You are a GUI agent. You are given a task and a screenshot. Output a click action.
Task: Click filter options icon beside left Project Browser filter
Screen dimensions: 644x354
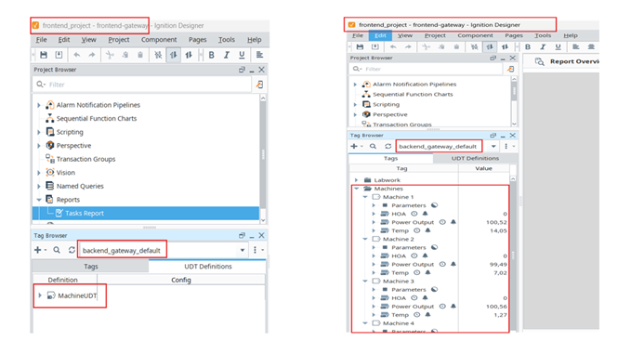[x=259, y=85]
